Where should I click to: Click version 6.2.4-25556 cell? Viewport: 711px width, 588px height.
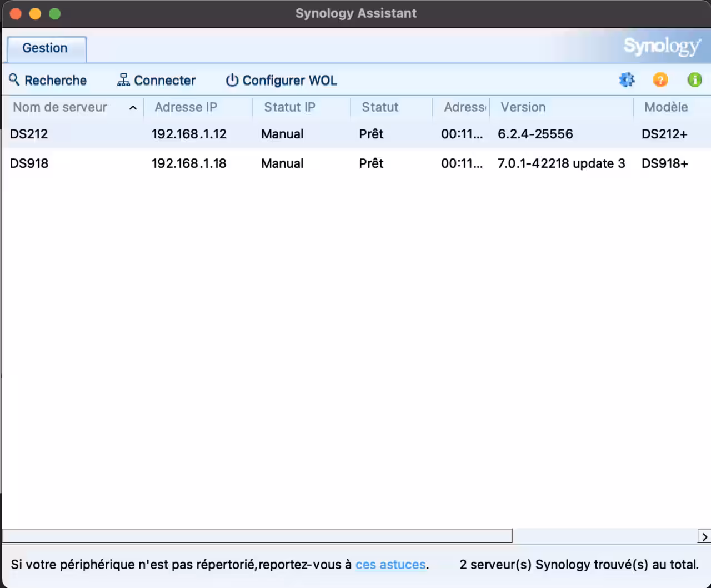point(535,134)
